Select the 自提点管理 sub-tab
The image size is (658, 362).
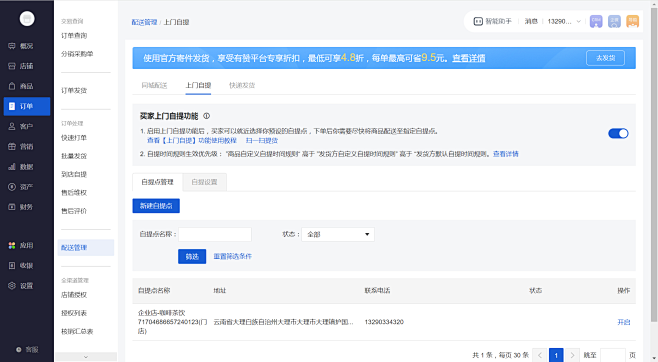pos(157,182)
